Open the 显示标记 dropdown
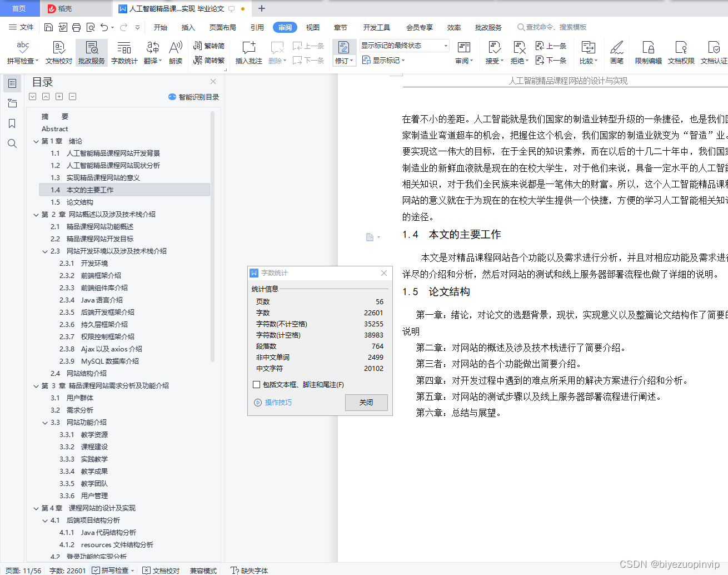Screen dimensions: 728x575 point(383,60)
